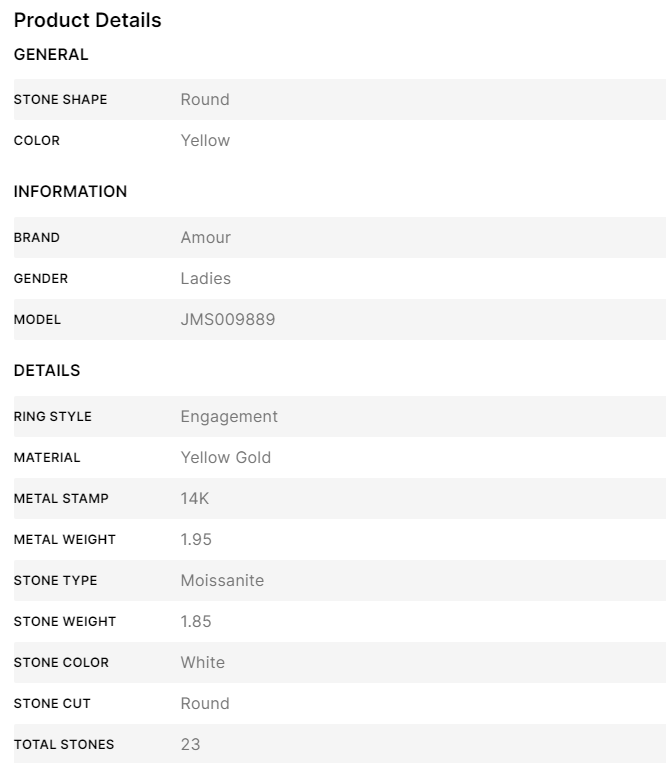Click model number JMS009889
This screenshot has width=666, height=763.
click(228, 319)
